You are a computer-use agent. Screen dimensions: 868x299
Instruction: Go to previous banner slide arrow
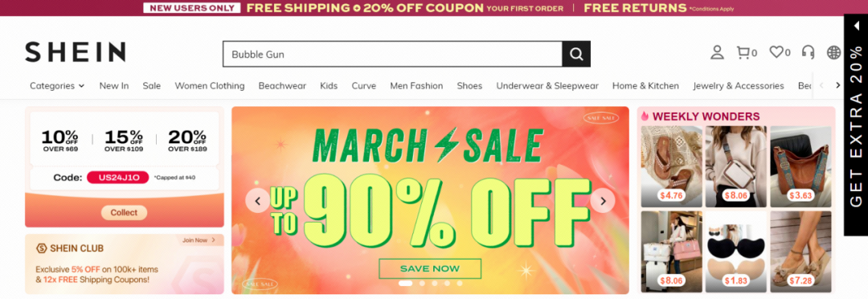click(258, 200)
